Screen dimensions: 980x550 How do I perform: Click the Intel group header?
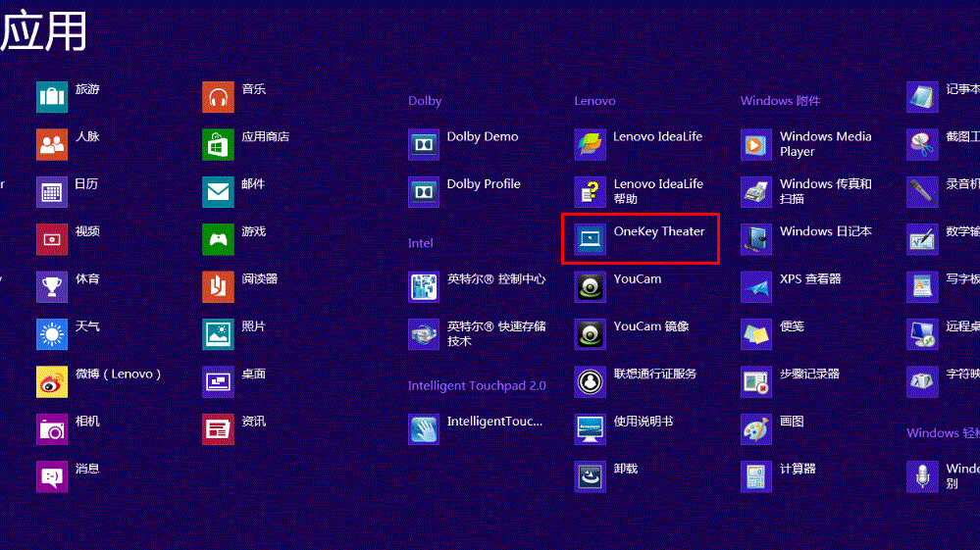[421, 243]
